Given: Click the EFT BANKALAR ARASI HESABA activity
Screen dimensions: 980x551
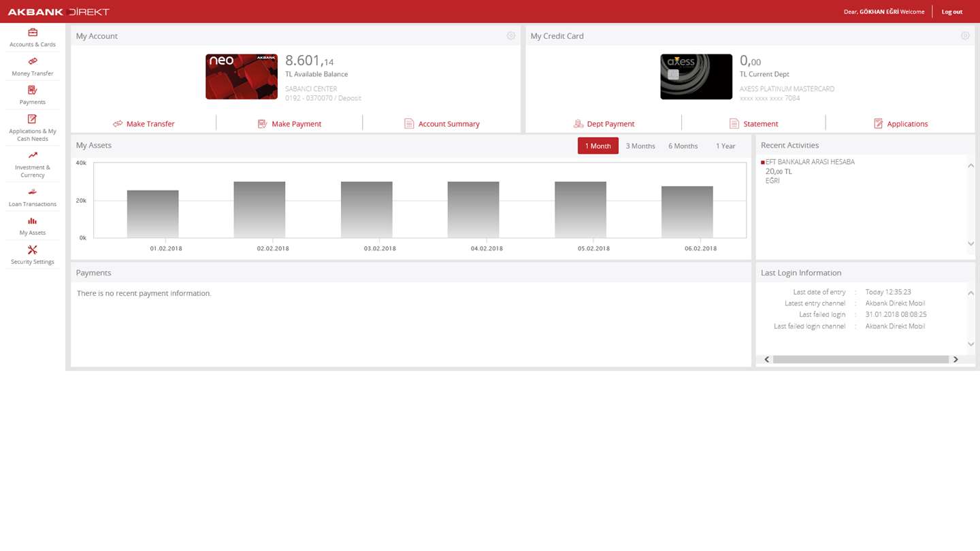Looking at the screenshot, I should [810, 162].
